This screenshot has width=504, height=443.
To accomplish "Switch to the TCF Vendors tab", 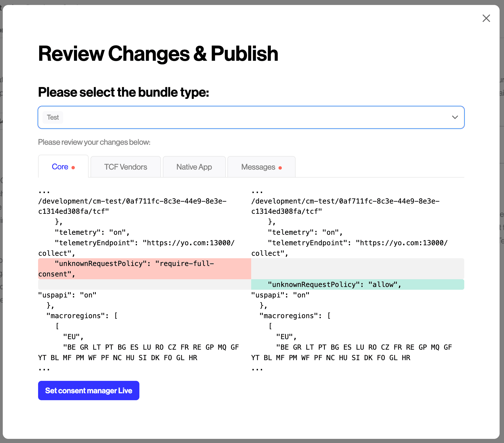I will point(126,167).
